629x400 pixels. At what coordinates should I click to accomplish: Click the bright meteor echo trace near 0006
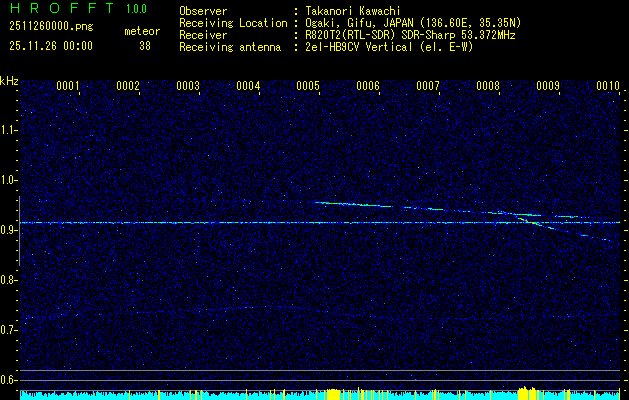353,205
